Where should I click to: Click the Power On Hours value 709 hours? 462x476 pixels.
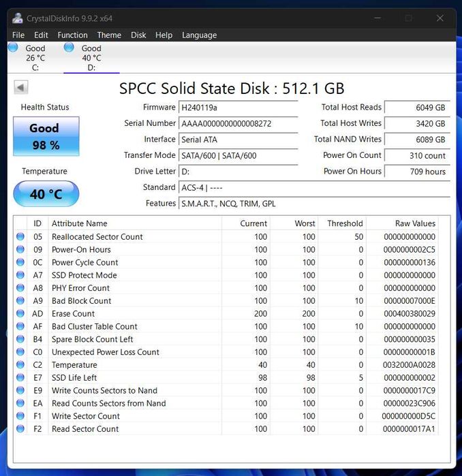pyautogui.click(x=417, y=172)
